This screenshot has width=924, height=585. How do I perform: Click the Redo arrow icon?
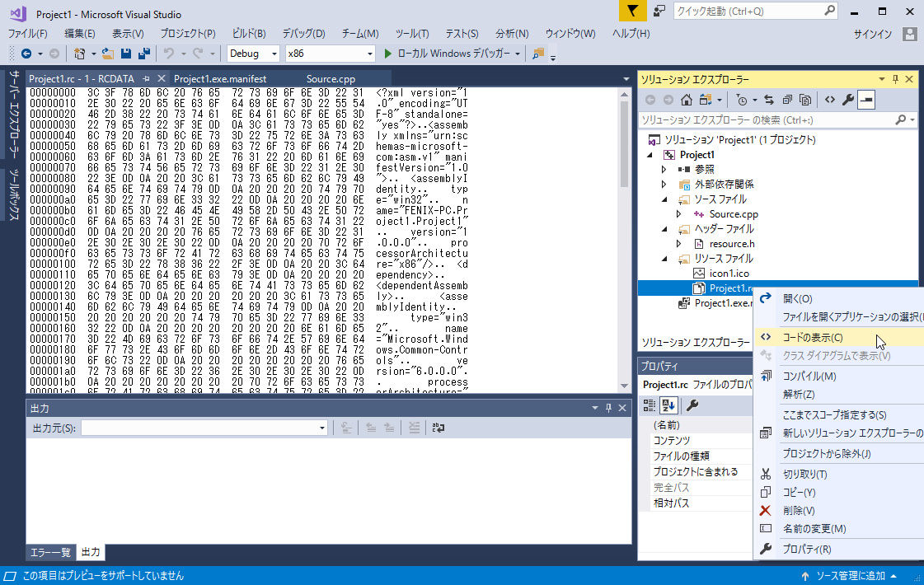pyautogui.click(x=198, y=54)
